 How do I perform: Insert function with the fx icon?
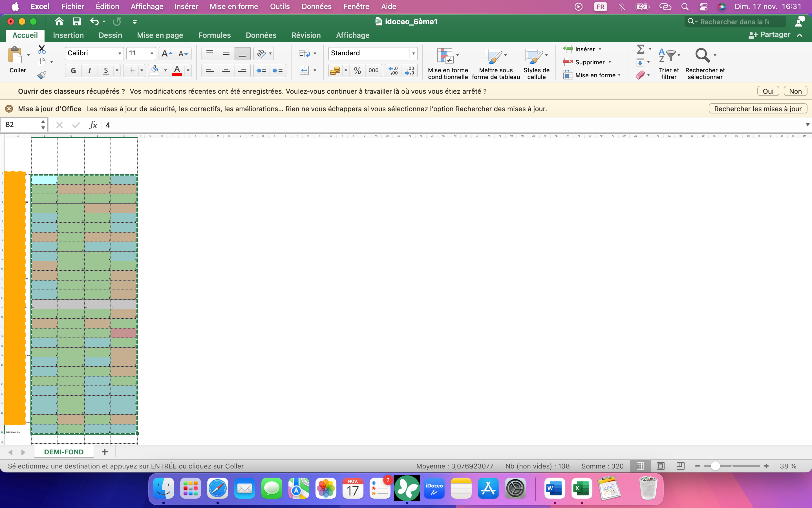93,125
